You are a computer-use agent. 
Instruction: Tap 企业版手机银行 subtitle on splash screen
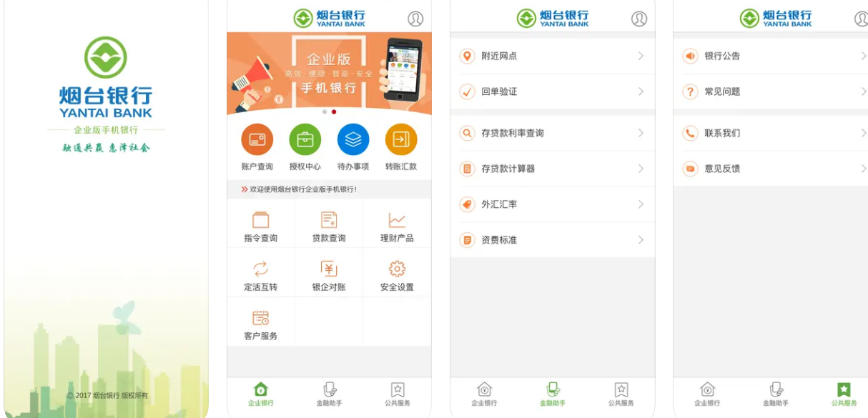click(106, 130)
